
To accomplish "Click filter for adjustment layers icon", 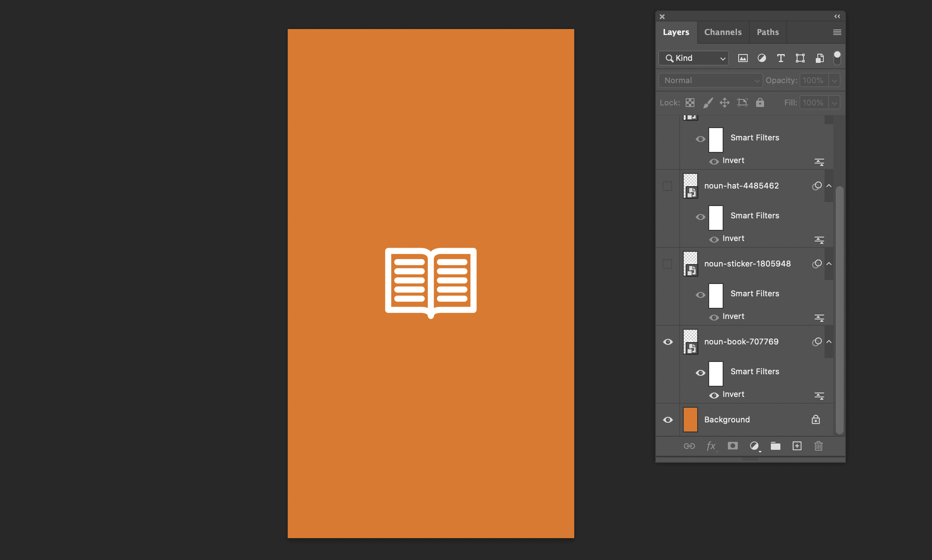I will [762, 58].
